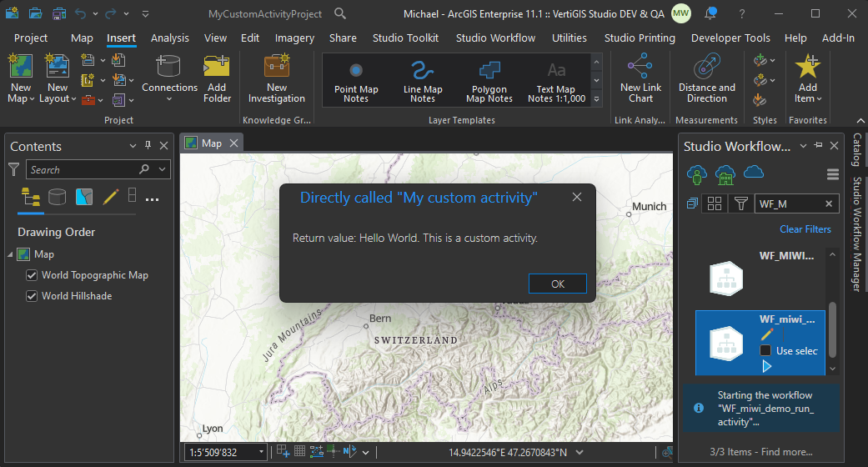Viewport: 868px width, 467px height.
Task: Toggle World Hillshade layer visibility
Action: tap(32, 296)
